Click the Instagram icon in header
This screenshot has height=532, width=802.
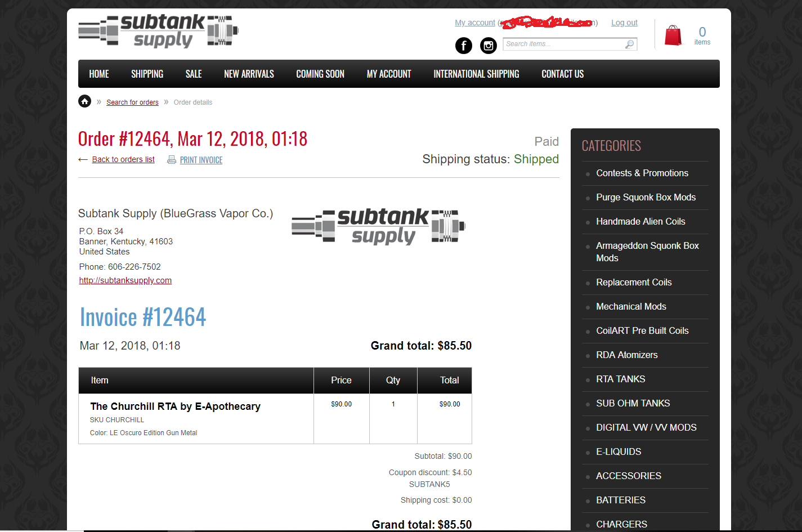coord(488,46)
